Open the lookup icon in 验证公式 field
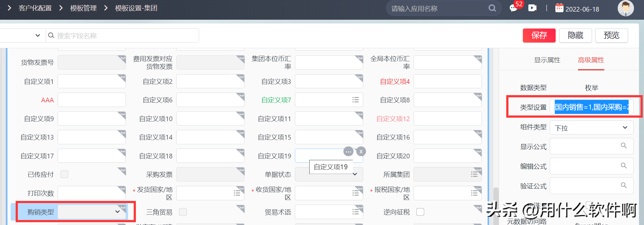644x225 pixels. click(x=624, y=186)
